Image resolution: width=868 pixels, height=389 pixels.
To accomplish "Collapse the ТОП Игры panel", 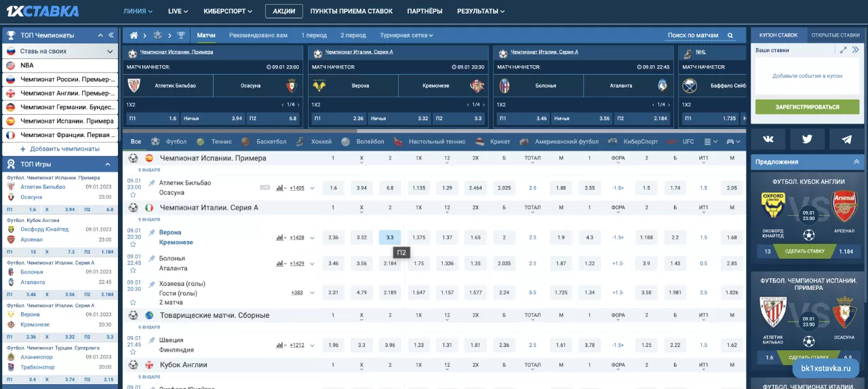I will pyautogui.click(x=107, y=164).
